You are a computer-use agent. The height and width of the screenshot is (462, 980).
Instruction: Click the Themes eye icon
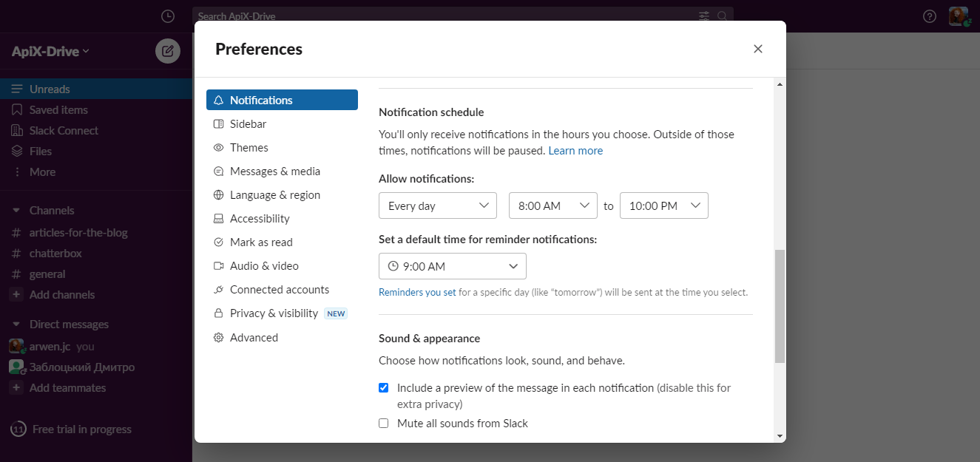pyautogui.click(x=218, y=147)
